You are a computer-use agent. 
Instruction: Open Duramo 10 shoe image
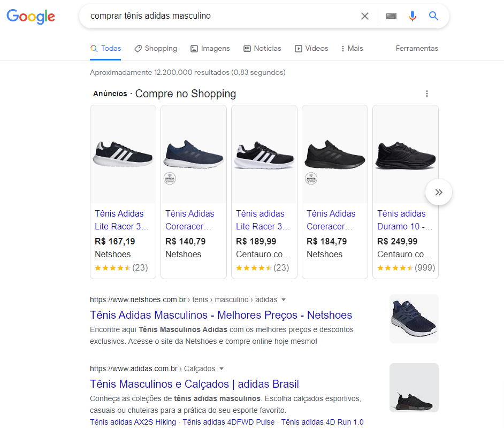point(406,154)
